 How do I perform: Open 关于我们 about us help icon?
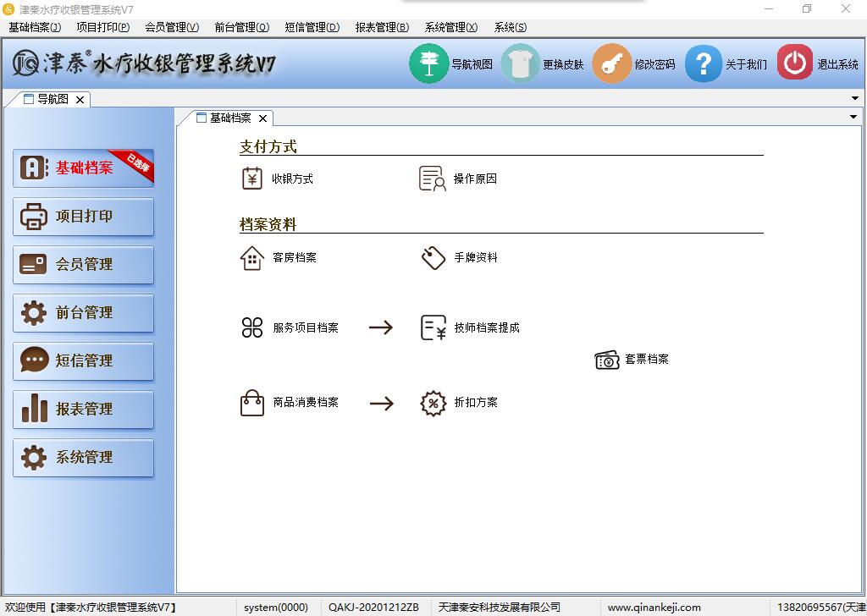[703, 63]
